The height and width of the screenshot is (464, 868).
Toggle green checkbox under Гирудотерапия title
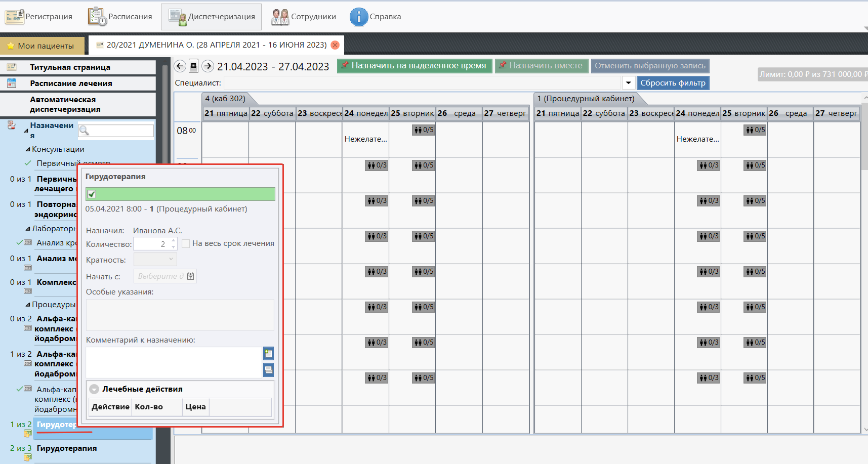point(92,194)
